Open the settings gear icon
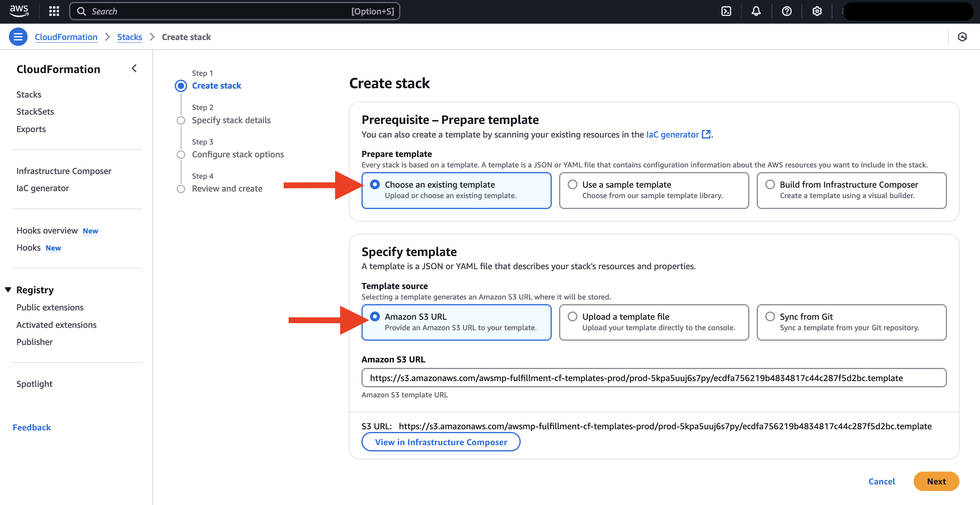 [817, 11]
